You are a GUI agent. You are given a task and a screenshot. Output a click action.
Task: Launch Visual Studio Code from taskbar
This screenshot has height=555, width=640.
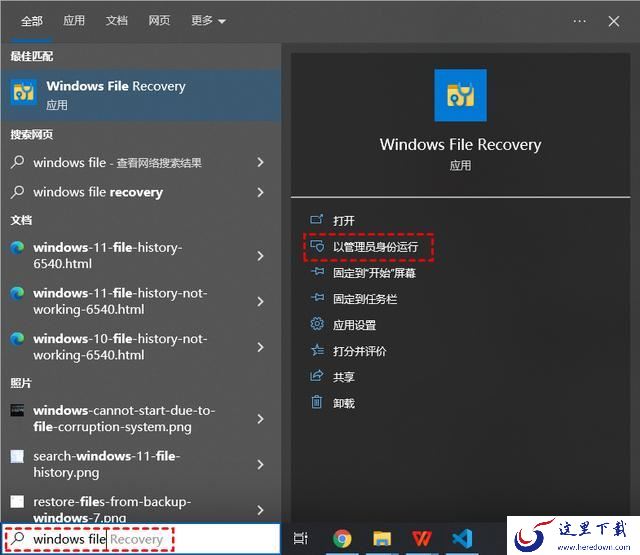pos(462,539)
